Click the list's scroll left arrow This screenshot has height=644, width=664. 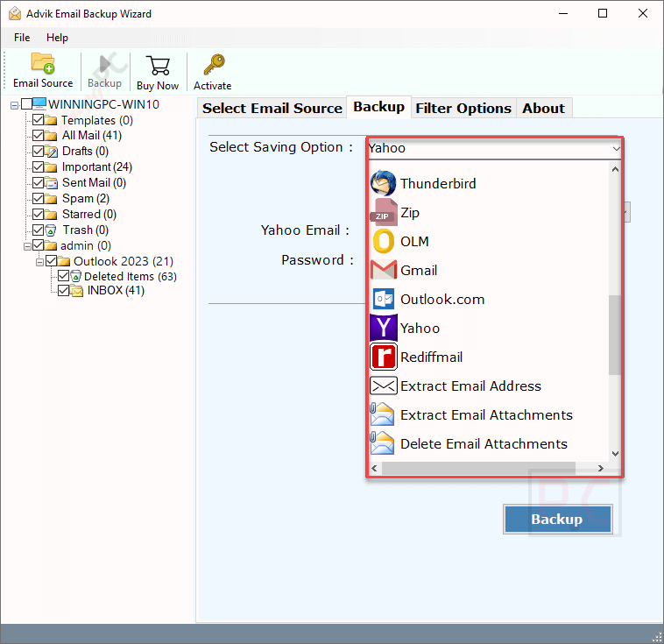tap(374, 468)
